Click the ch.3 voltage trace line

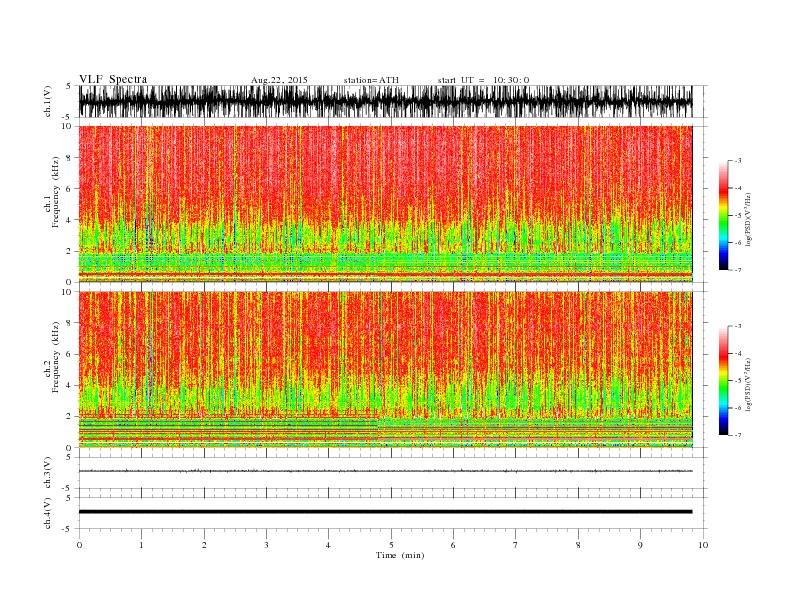tap(385, 471)
